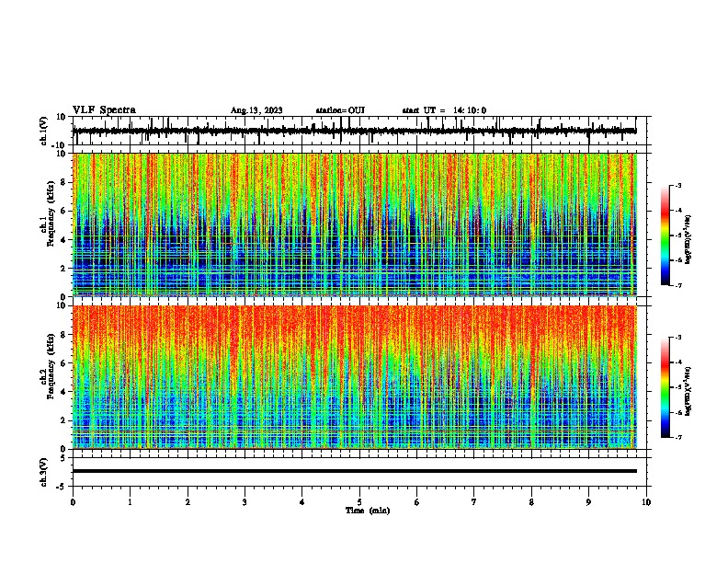This screenshot has width=728, height=563.
Task: Select the "start UT = 14:10:0" header text
Action: pos(444,110)
